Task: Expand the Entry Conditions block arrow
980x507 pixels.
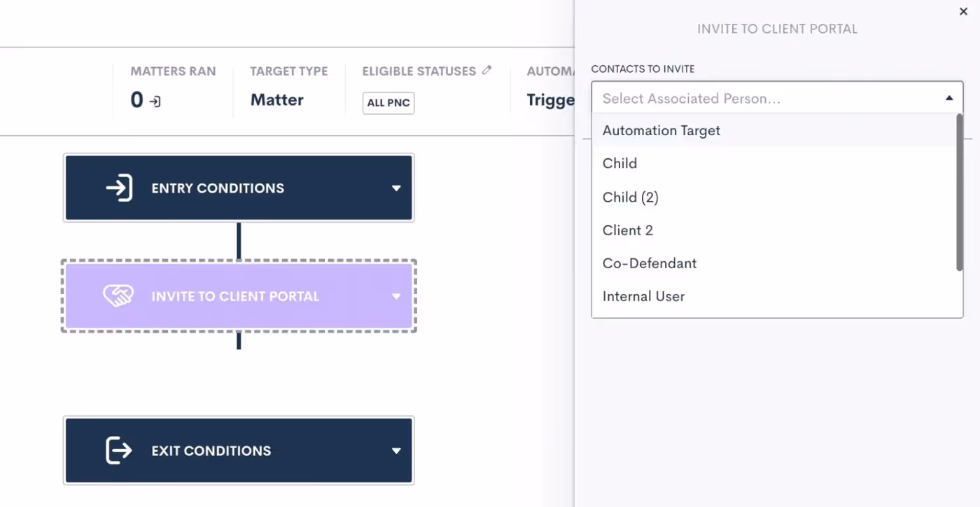Action: [396, 188]
